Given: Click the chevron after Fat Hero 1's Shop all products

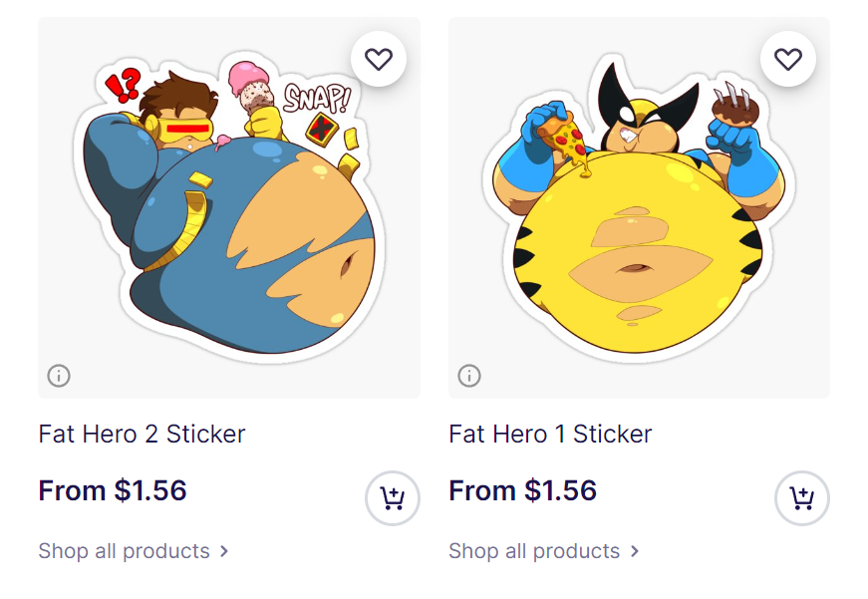Looking at the screenshot, I should pos(635,551).
